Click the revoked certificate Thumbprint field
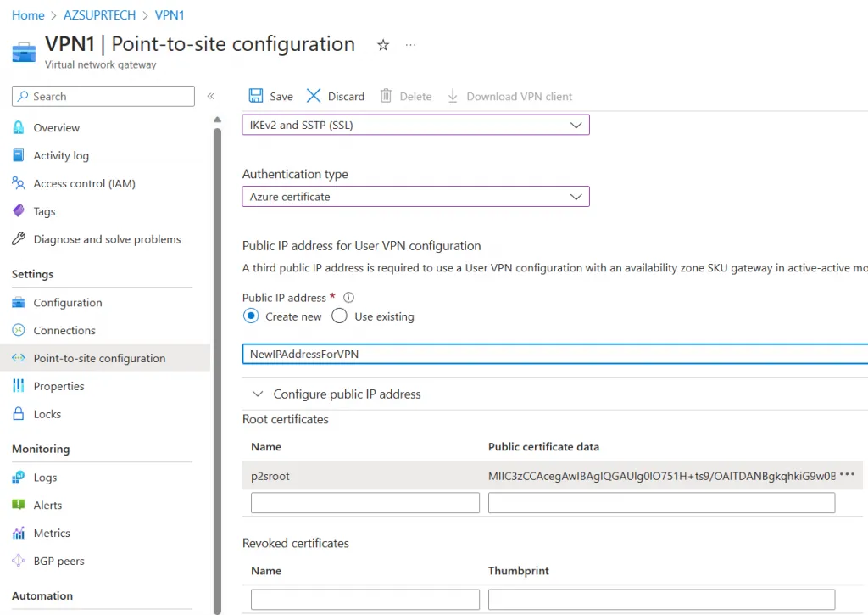This screenshot has height=615, width=868. pos(661,599)
